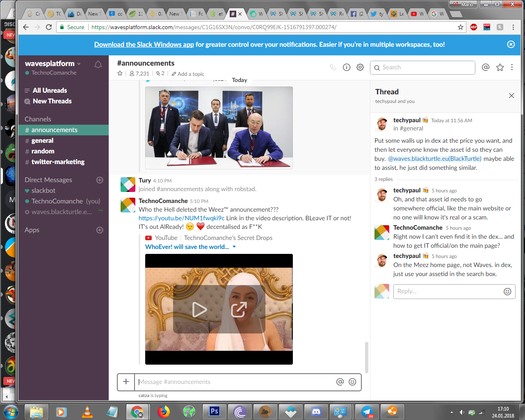
Task: Click Add a topic
Action: (188, 74)
